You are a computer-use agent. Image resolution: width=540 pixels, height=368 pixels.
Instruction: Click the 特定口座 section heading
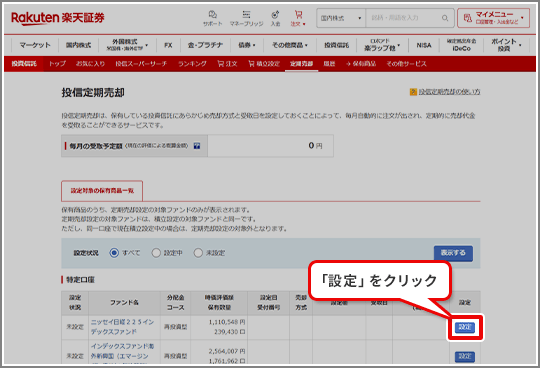point(80,280)
